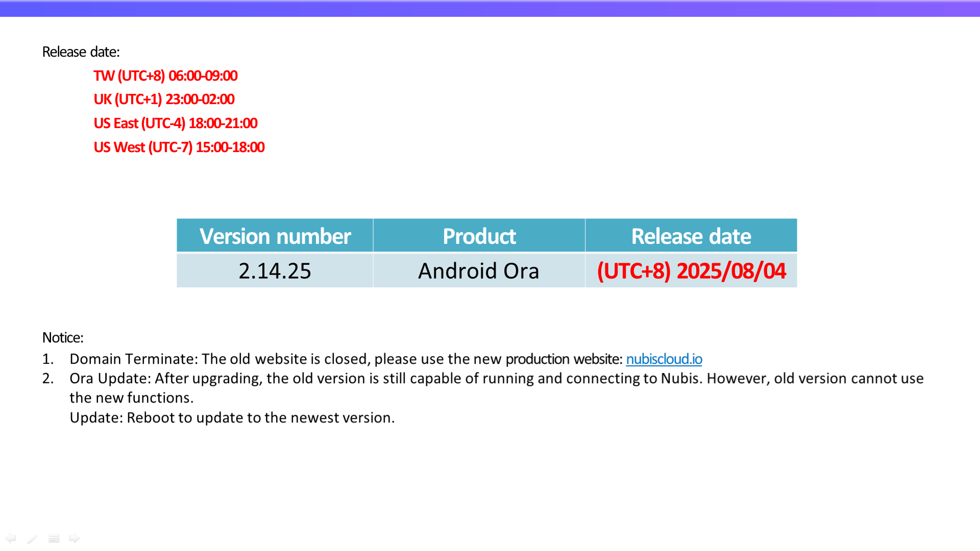Screen dimensions: 980x551
Task: Click the Product table header
Action: click(x=479, y=236)
